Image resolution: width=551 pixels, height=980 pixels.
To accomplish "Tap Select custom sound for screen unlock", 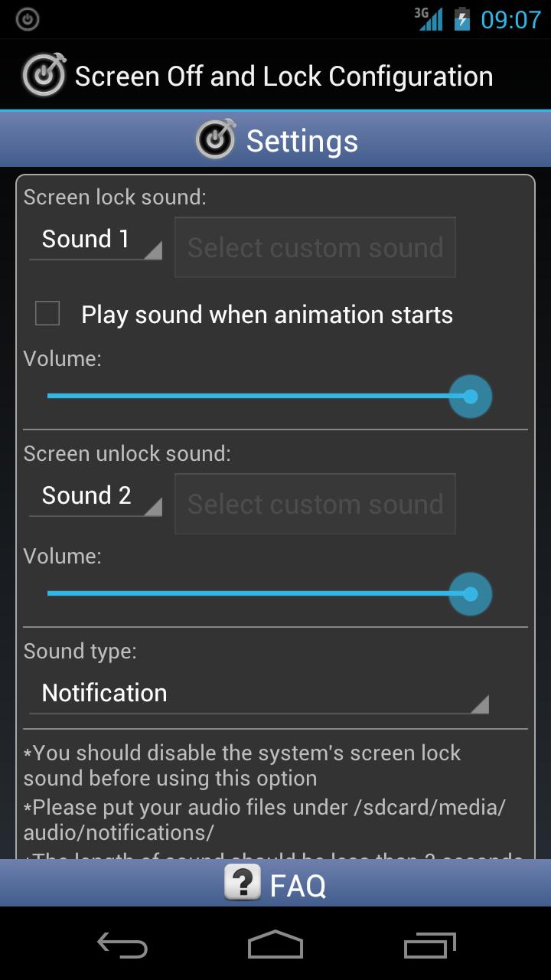I will (315, 504).
